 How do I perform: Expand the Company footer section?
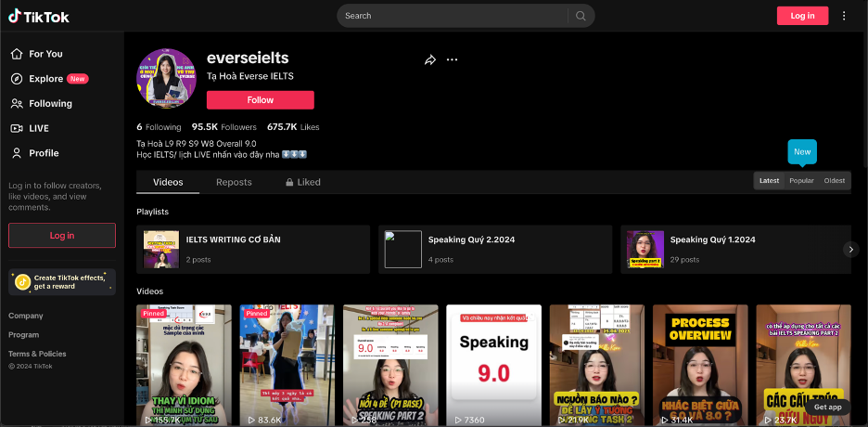point(25,316)
